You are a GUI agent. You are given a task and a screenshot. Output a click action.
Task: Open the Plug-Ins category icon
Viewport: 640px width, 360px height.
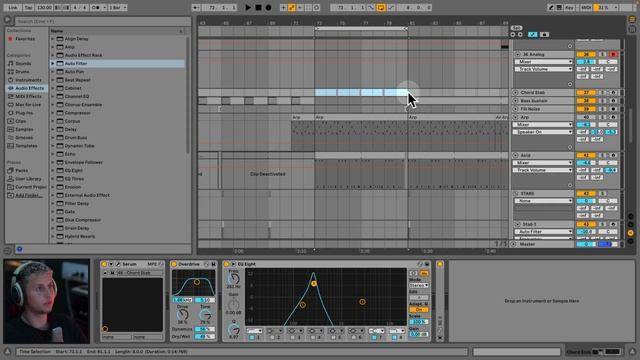click(11, 113)
